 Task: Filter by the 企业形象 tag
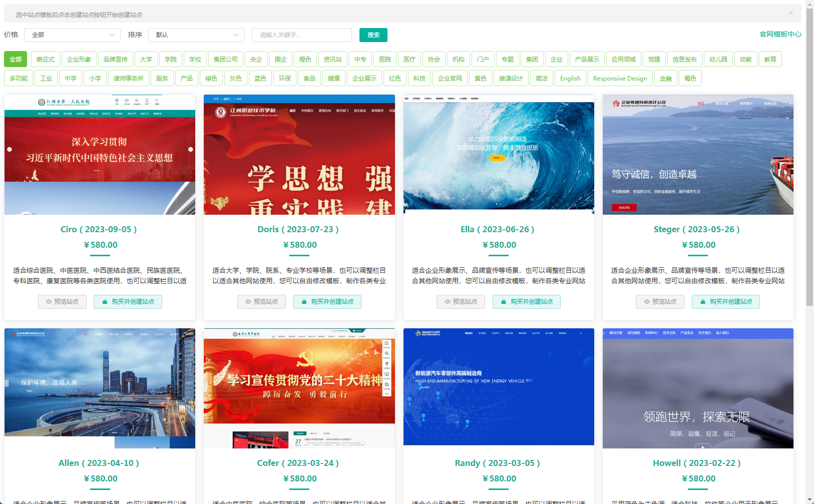[79, 59]
